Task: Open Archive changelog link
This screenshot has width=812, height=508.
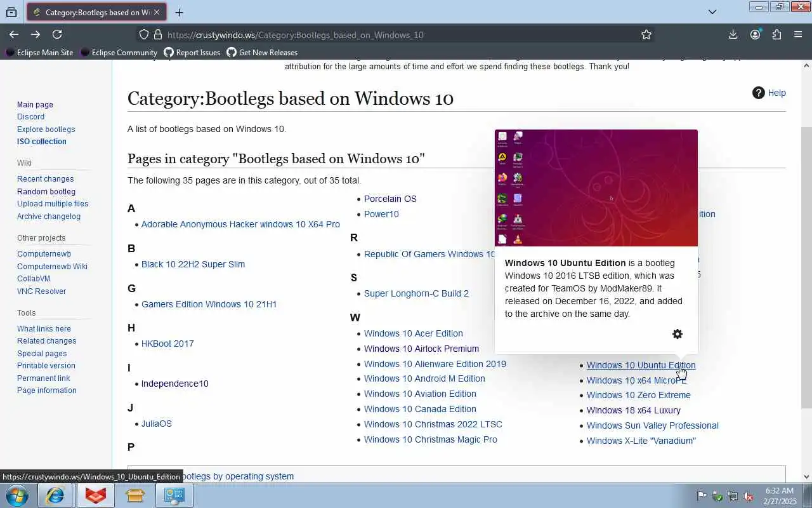Action: tap(49, 217)
